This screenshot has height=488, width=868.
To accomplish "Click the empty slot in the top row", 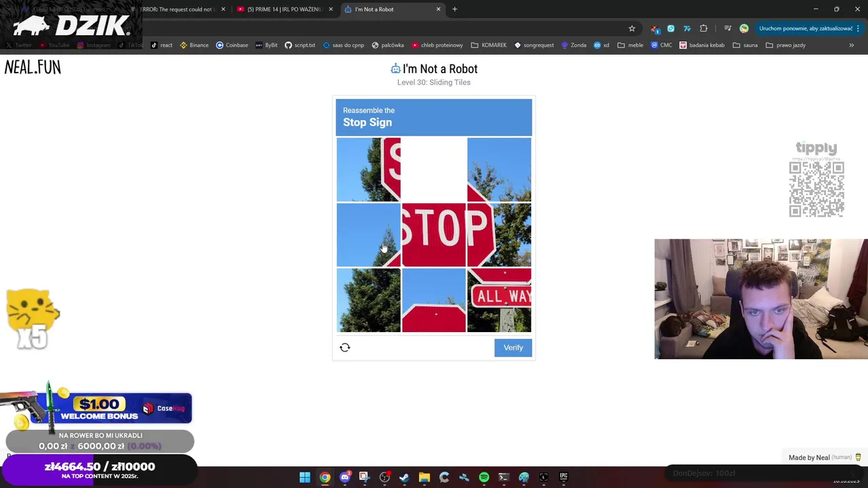I will pyautogui.click(x=434, y=169).
